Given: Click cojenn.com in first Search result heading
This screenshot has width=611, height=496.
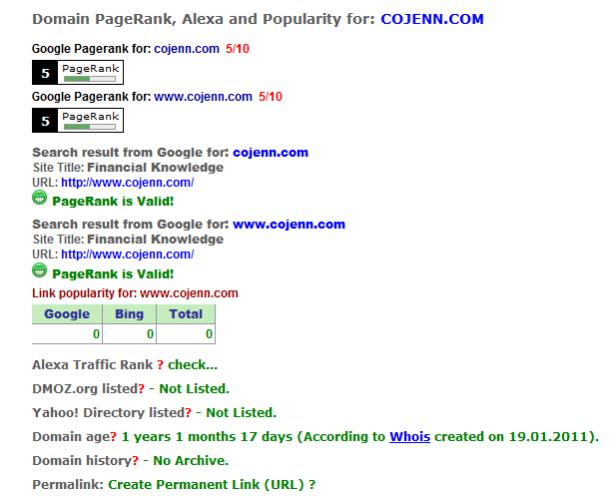Looking at the screenshot, I should click(270, 152).
